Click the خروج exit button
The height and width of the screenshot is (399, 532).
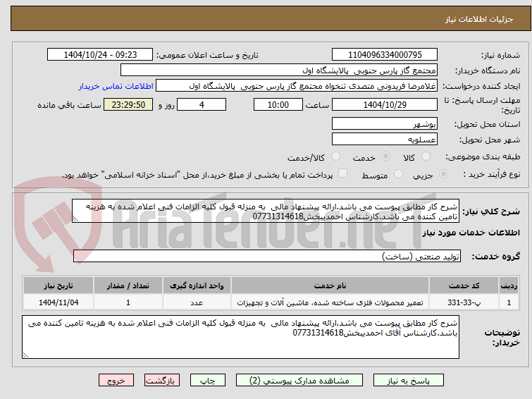(x=116, y=381)
